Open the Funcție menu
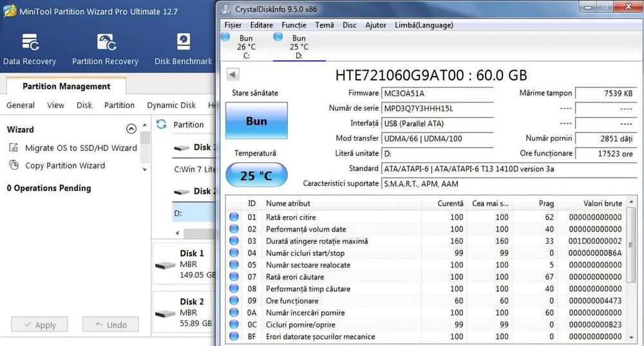Screen dimensions: 644x346 [x=294, y=25]
